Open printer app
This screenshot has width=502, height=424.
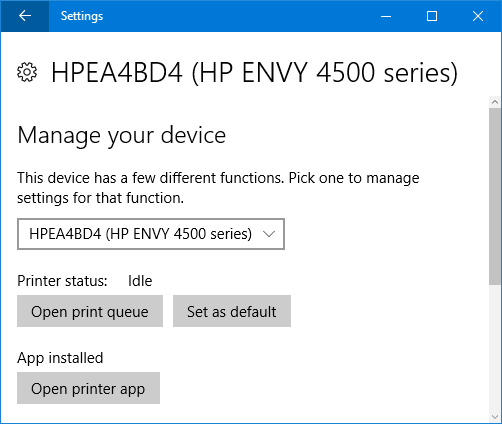[x=88, y=388]
